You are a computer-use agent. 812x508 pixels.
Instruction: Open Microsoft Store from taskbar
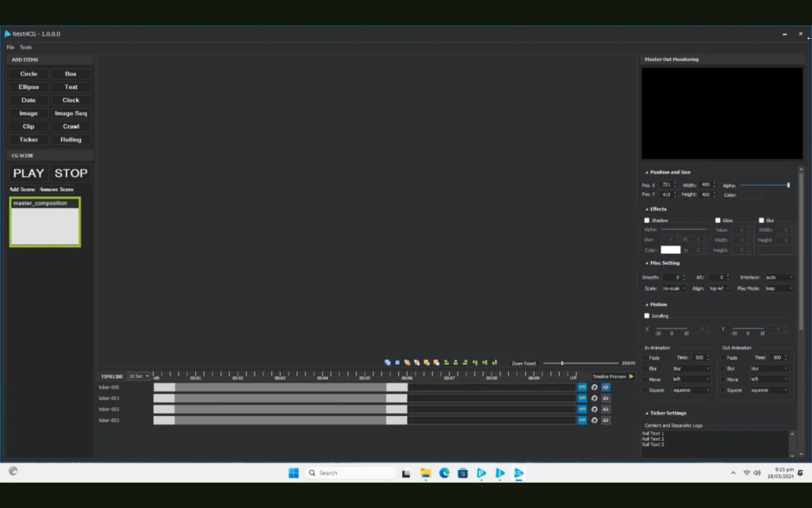coord(463,473)
